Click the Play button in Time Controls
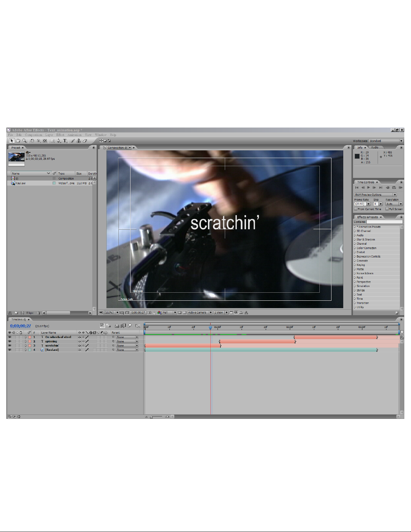Image resolution: width=411 pixels, height=532 pixels. pyautogui.click(x=368, y=188)
